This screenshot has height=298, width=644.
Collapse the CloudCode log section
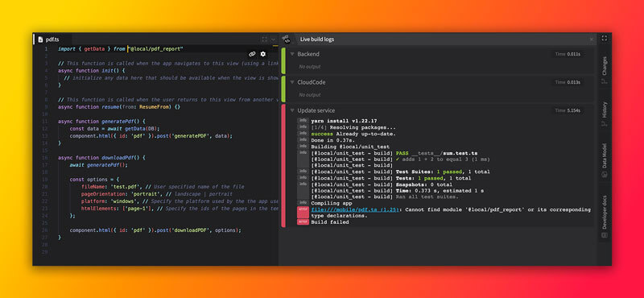point(292,82)
